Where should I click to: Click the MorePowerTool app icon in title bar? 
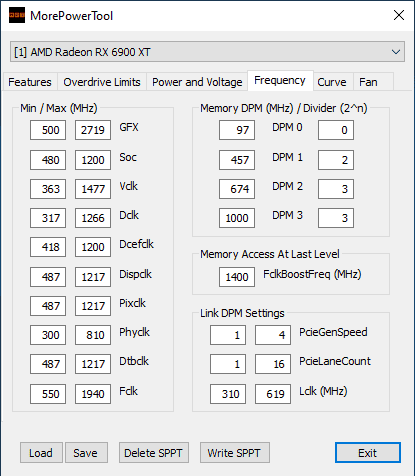17,15
